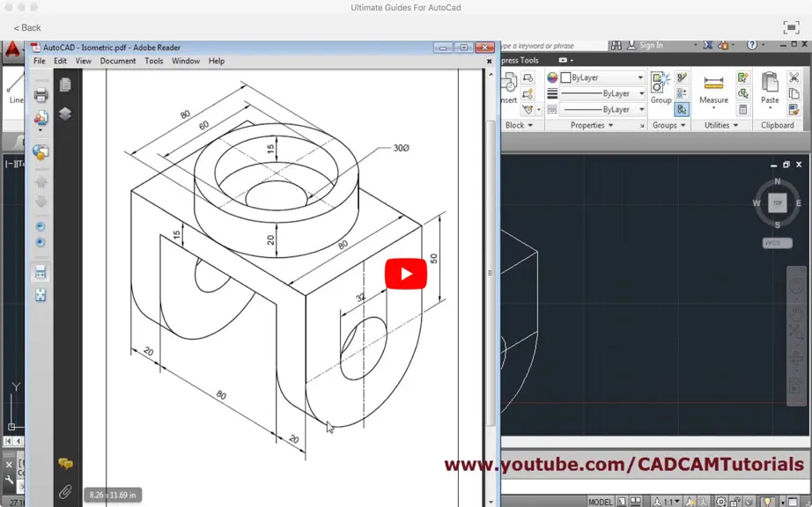This screenshot has height=507, width=812.
Task: Click the Paste clipboard icon
Action: click(x=770, y=89)
